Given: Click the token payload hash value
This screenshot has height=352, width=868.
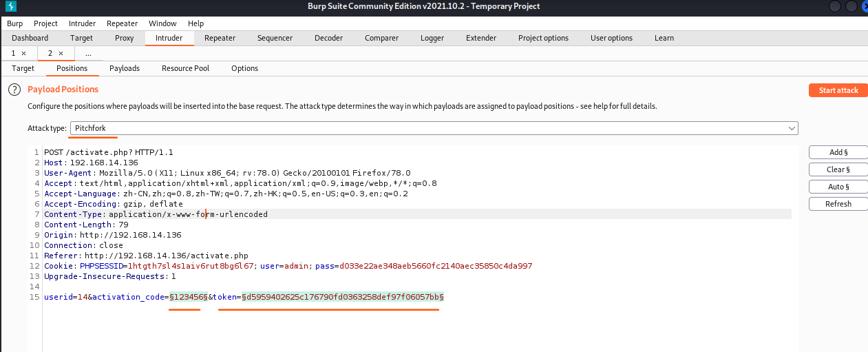Looking at the screenshot, I should tap(342, 297).
